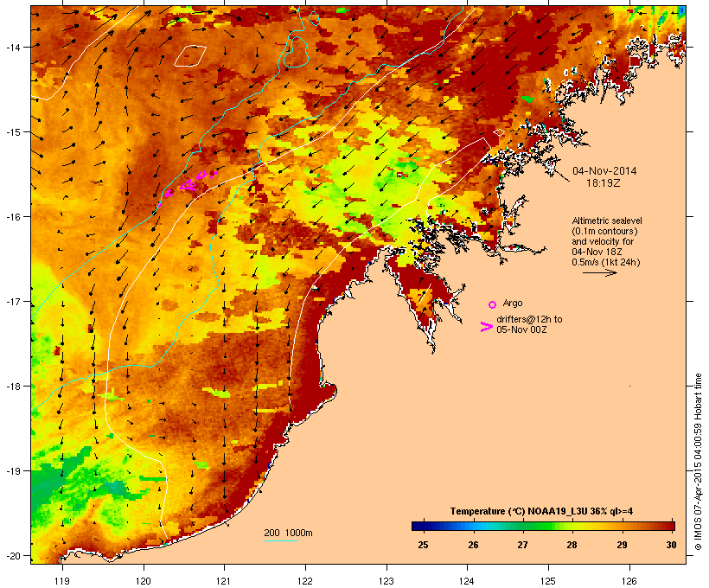Click longitude axis label 124
The image size is (709, 588).
tap(467, 581)
